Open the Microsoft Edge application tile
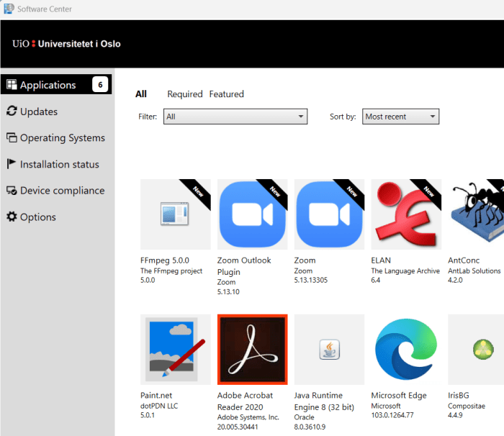 (x=406, y=349)
